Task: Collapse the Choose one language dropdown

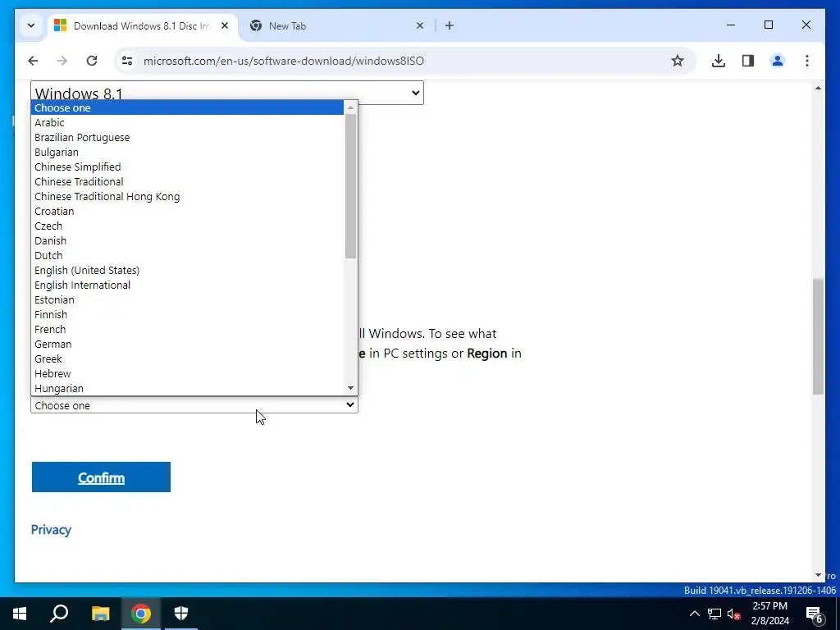Action: point(194,405)
